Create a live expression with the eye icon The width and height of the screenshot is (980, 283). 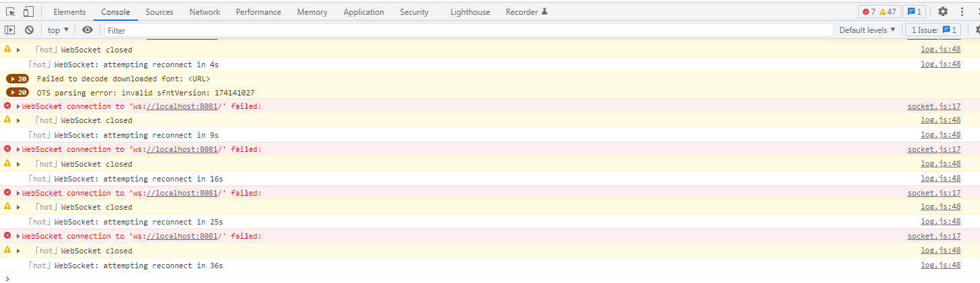click(87, 30)
